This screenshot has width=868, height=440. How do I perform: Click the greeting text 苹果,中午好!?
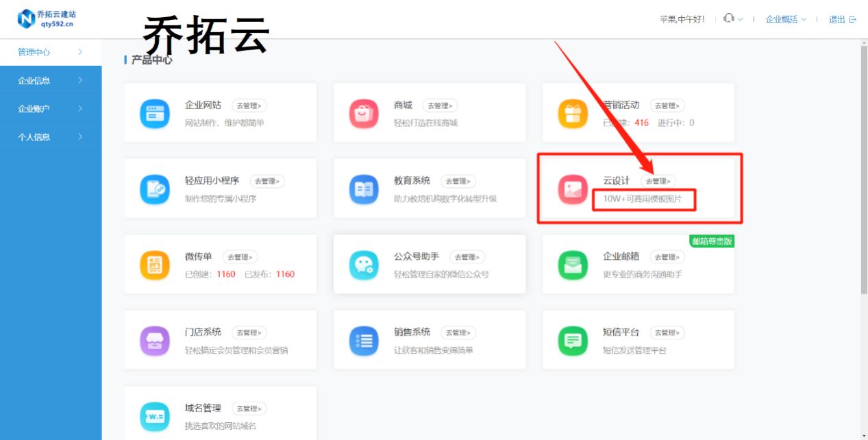tap(682, 19)
